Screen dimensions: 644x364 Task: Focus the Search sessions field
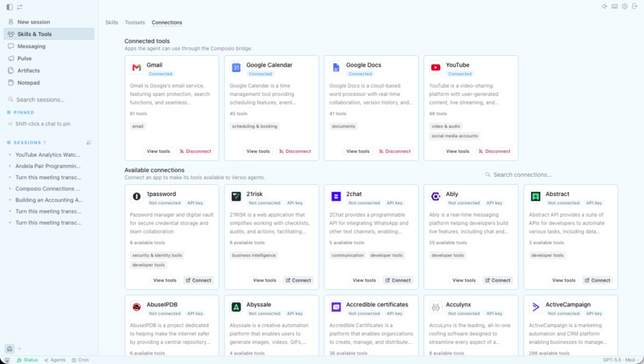[x=49, y=99]
